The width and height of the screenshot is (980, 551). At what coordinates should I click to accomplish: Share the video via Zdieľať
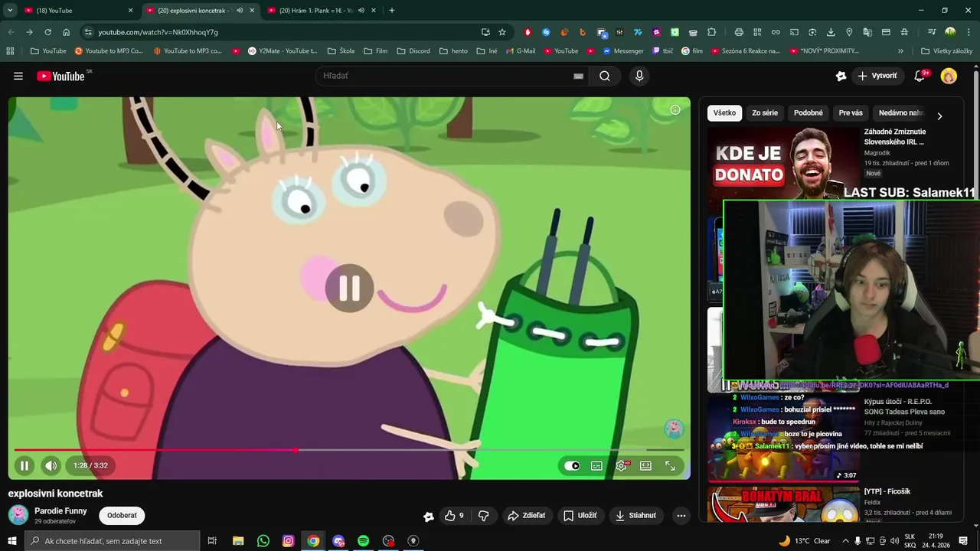[526, 516]
